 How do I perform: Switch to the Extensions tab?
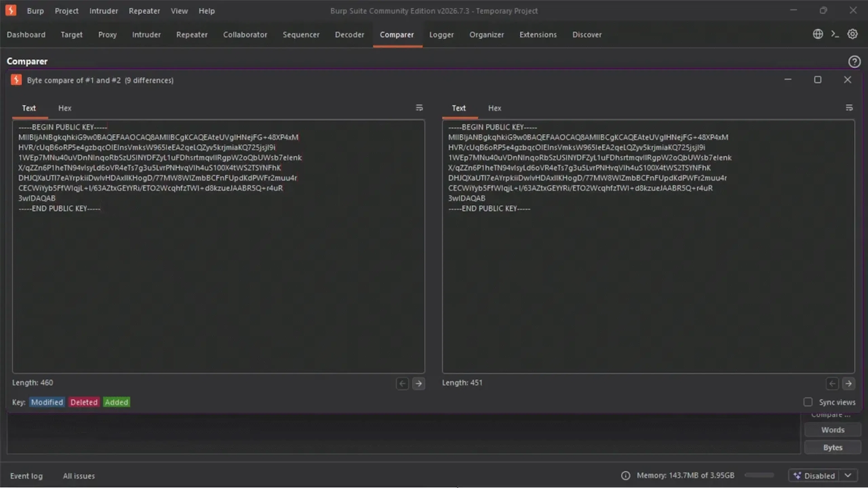(x=538, y=35)
